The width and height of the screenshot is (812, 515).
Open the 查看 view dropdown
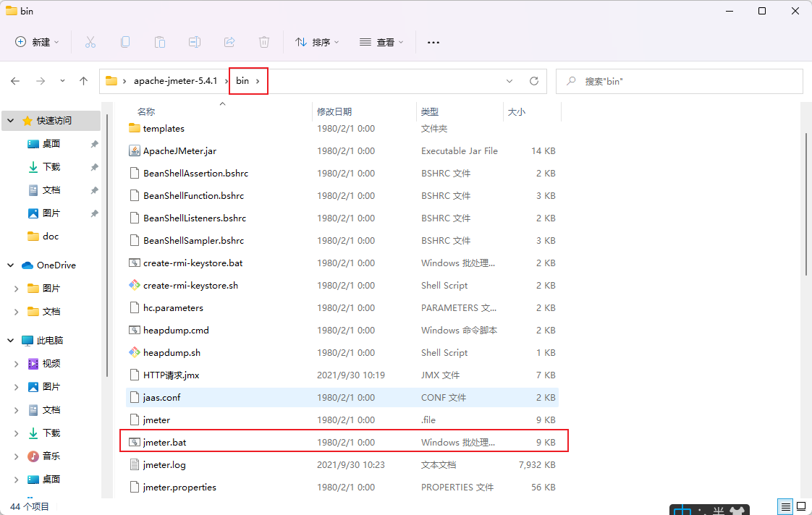[x=381, y=42]
